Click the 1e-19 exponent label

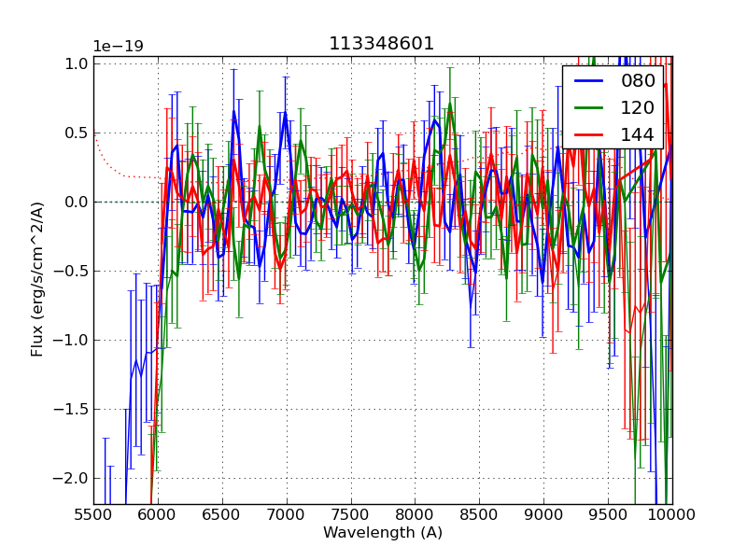point(118,47)
